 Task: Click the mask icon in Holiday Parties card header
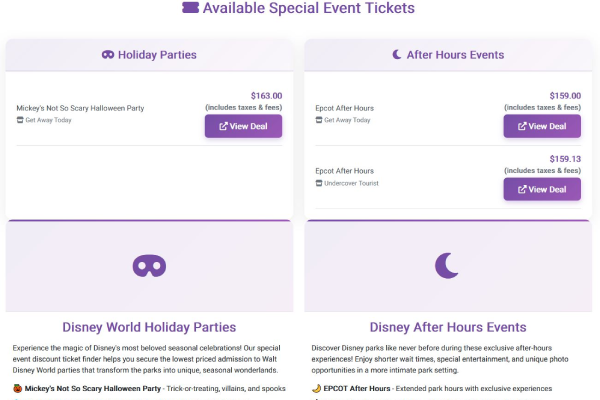108,55
